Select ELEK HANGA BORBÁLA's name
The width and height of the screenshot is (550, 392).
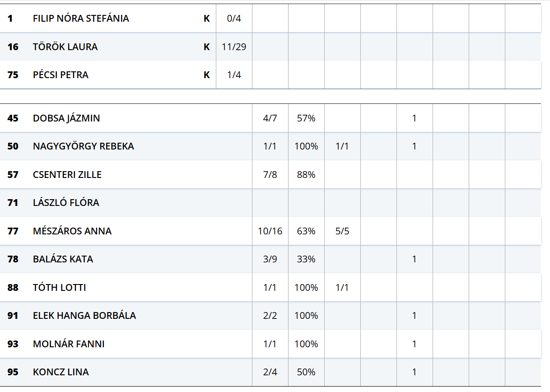tap(84, 316)
